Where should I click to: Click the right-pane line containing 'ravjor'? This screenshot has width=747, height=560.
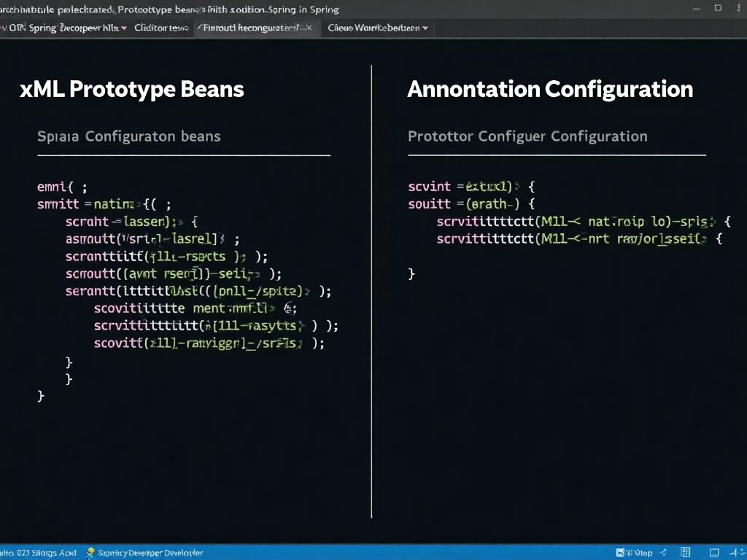pos(580,238)
